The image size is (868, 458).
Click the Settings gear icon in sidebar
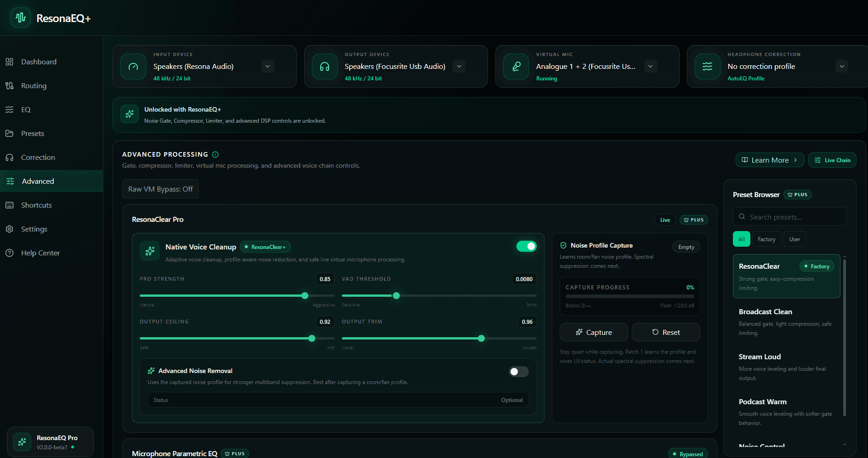[x=9, y=229]
